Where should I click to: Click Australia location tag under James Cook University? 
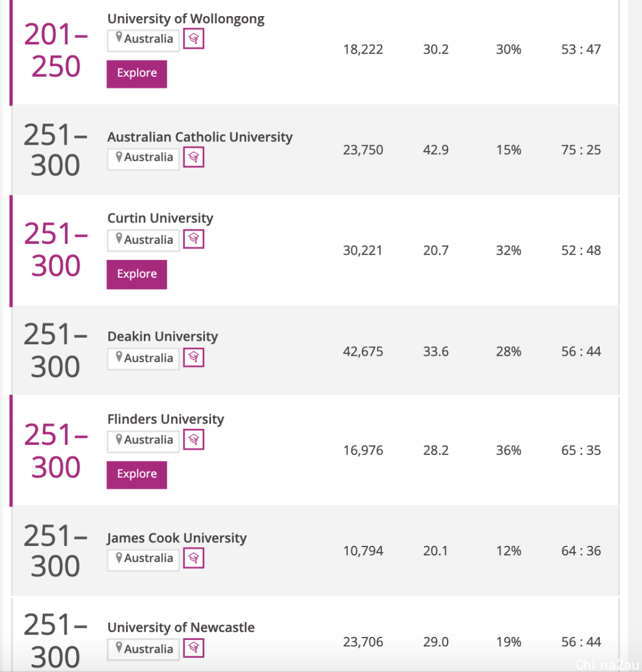click(143, 559)
